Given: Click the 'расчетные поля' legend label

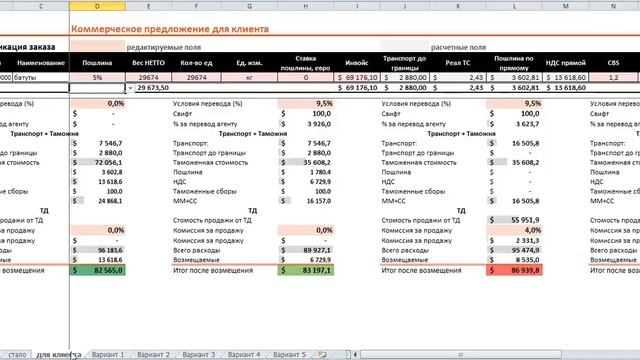Looking at the screenshot, I should coord(458,47).
